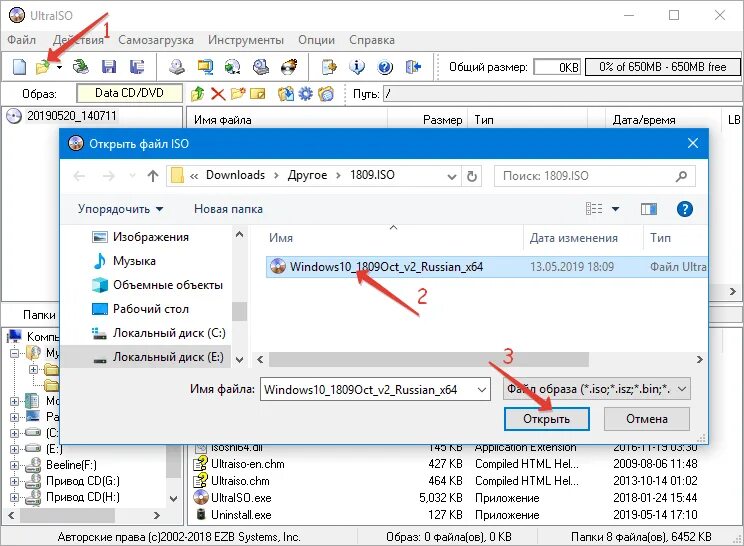This screenshot has height=546, width=744.
Task: Click Downloads in the breadcrumb path
Action: pyautogui.click(x=235, y=175)
